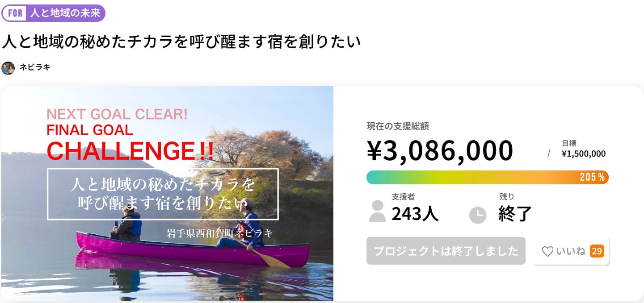Viewport: 644px width, 303px height.
Task: Click the ¥1,500,000 goal amount
Action: pos(583,154)
